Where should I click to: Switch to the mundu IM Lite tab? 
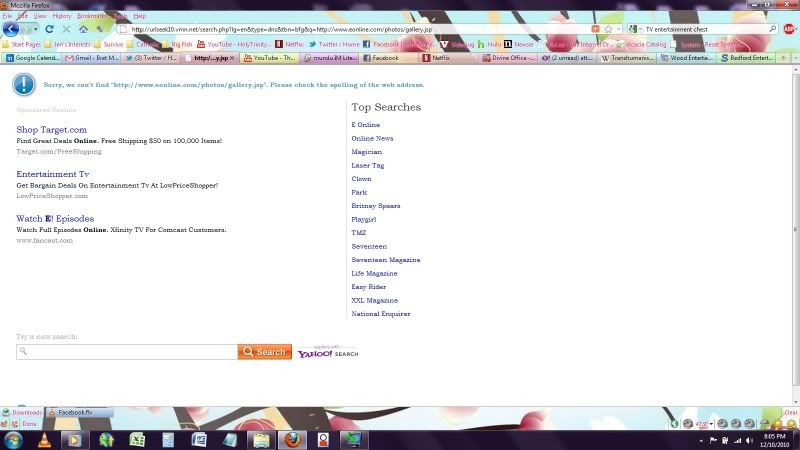click(330, 58)
